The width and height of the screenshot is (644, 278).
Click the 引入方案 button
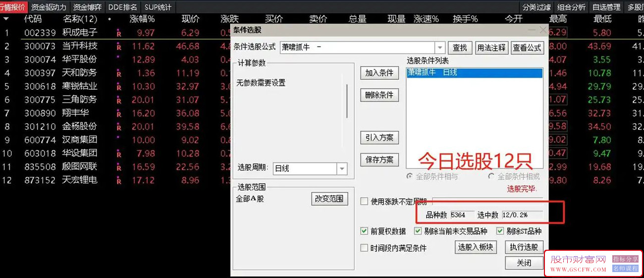click(x=379, y=138)
